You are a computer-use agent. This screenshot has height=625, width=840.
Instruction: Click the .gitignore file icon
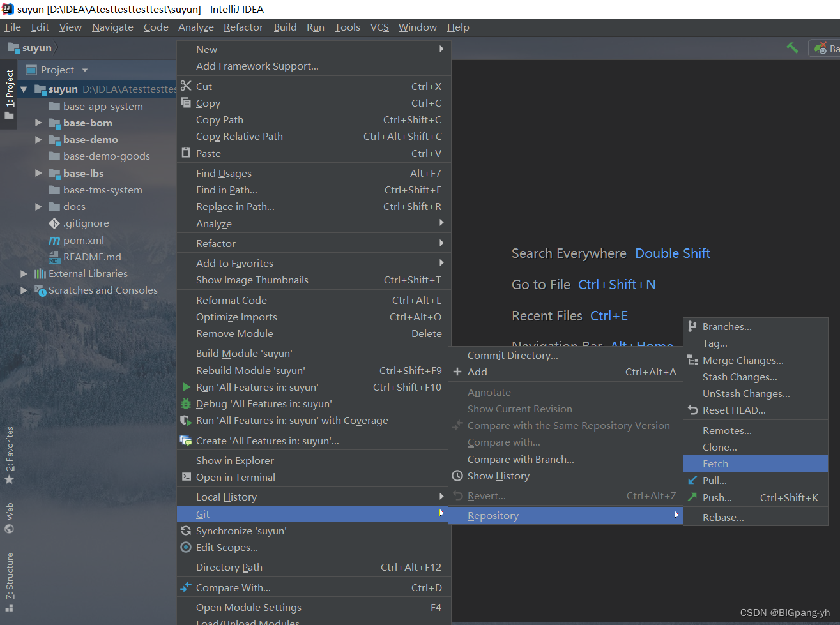point(54,223)
